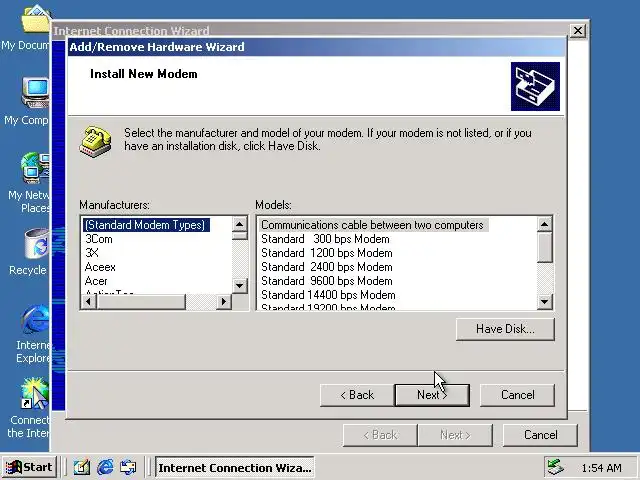Open the Start menu
The height and width of the screenshot is (480, 640).
tap(29, 467)
